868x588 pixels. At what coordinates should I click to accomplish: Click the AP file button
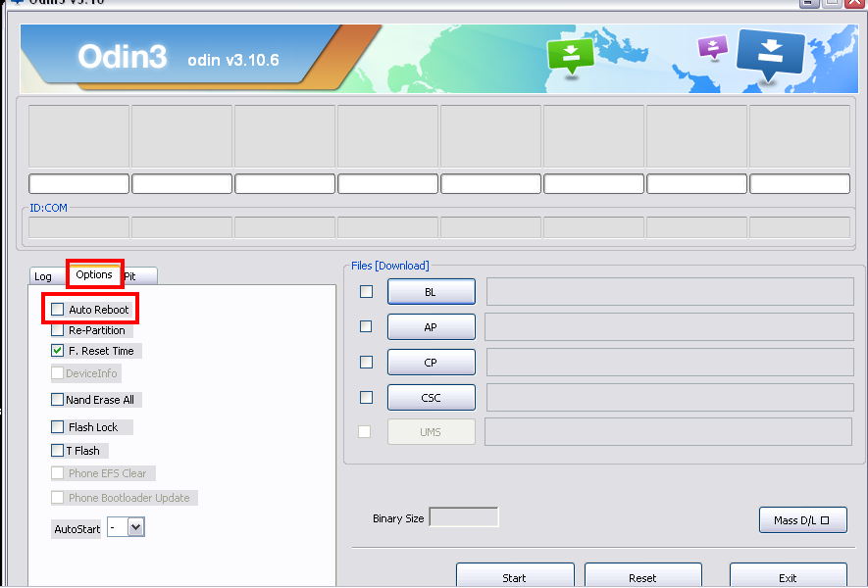click(x=431, y=327)
